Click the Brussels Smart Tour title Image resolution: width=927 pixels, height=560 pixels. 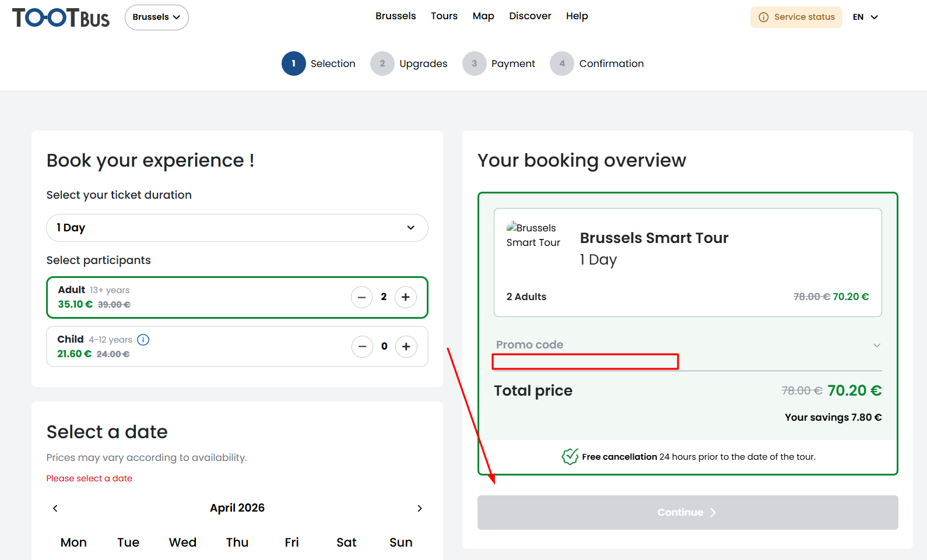point(654,238)
